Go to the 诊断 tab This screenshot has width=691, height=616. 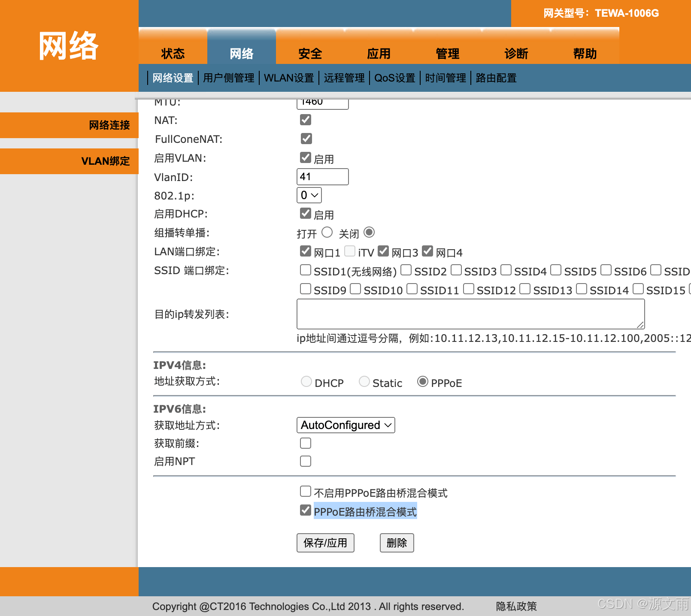(x=516, y=54)
